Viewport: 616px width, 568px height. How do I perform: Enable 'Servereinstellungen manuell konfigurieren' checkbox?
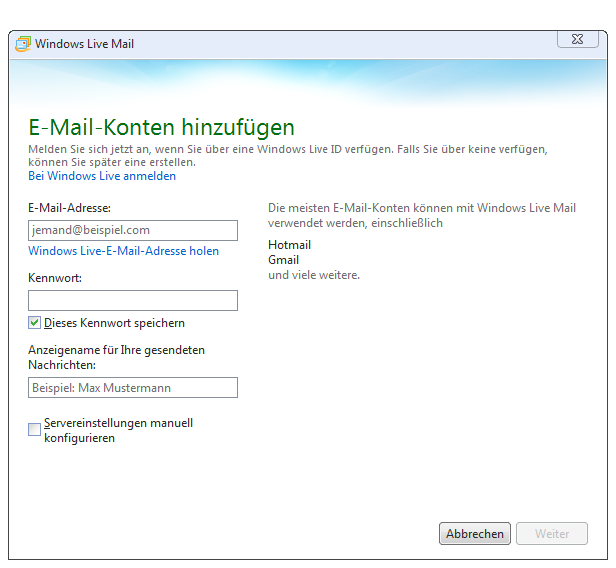click(34, 430)
